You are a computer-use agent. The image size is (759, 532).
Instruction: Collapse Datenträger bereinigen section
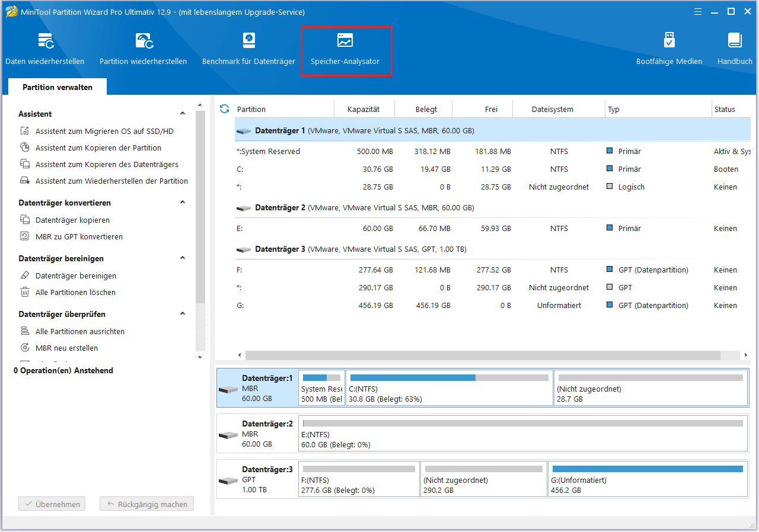[183, 258]
